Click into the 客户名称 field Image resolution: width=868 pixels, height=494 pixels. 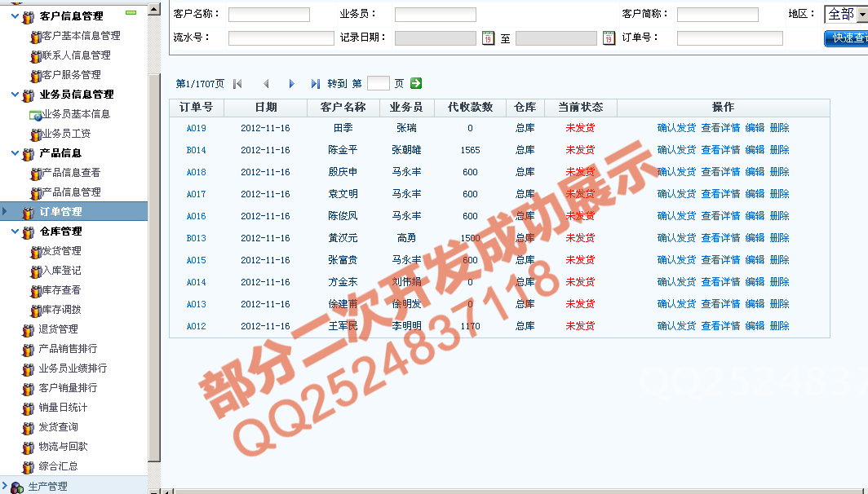[269, 15]
